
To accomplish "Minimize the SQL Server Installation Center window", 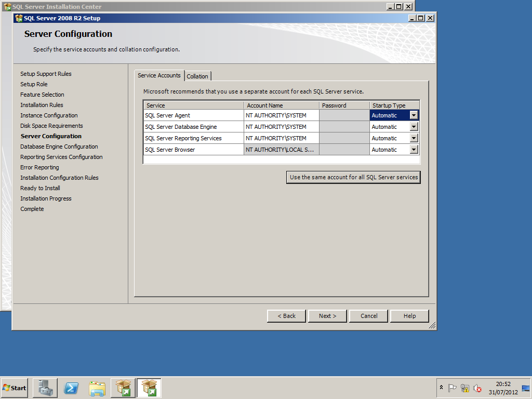I will point(391,6).
